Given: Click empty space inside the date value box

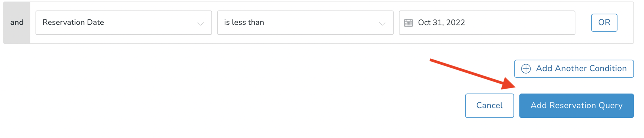Looking at the screenshot, I should tap(520, 23).
